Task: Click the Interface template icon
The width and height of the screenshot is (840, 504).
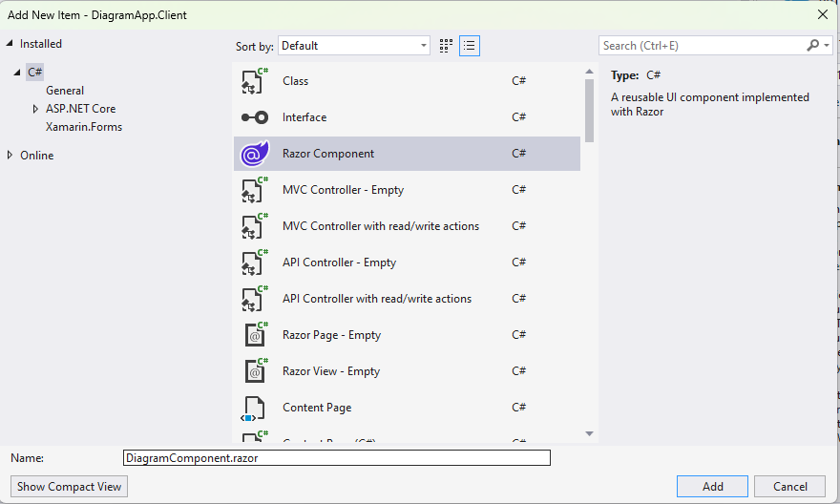Action: pos(255,117)
